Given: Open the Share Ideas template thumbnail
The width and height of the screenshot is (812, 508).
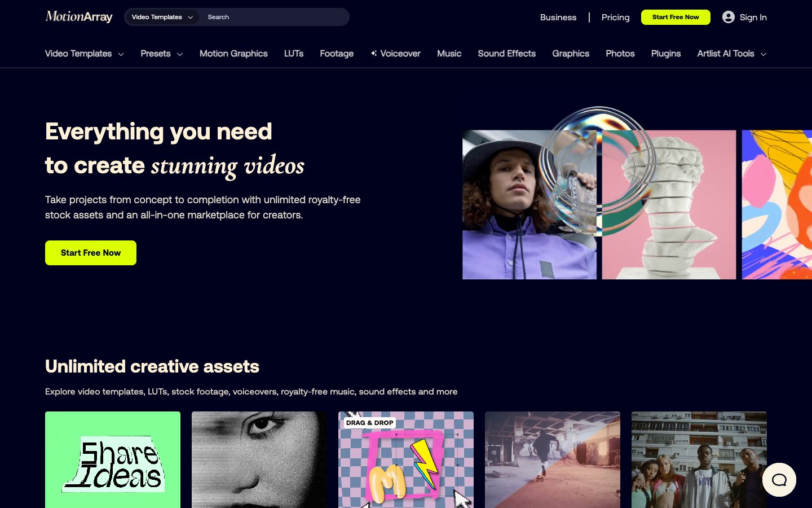Looking at the screenshot, I should (x=113, y=459).
